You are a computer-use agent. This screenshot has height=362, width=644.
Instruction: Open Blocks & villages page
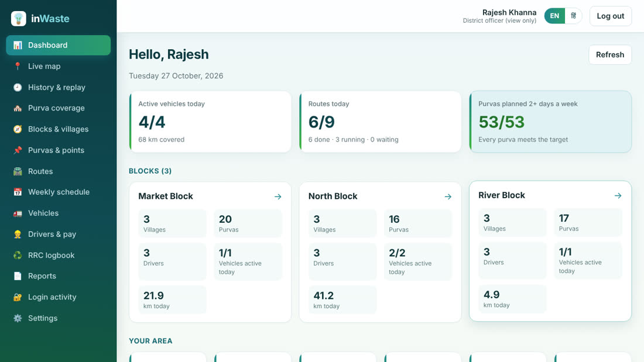59,129
